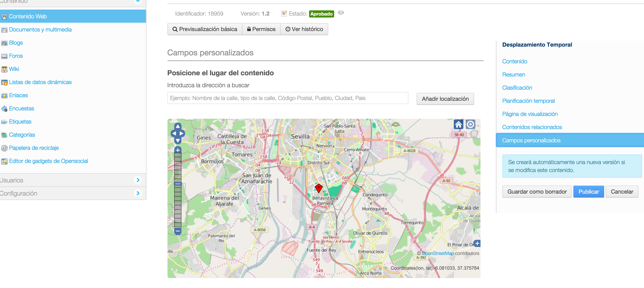Expand the Usuarios section
Image resolution: width=644 pixels, height=288 pixels.
[x=138, y=180]
